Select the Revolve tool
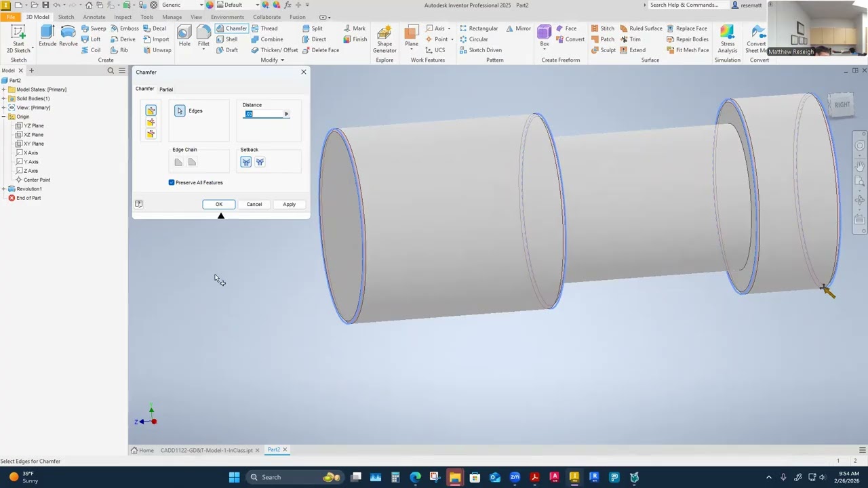The height and width of the screenshot is (488, 868). click(68, 37)
